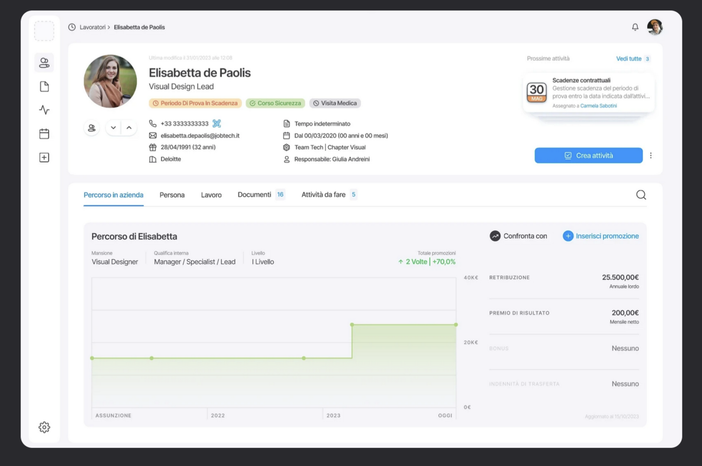Open the calendar icon in sidebar
702x466 pixels.
point(44,134)
